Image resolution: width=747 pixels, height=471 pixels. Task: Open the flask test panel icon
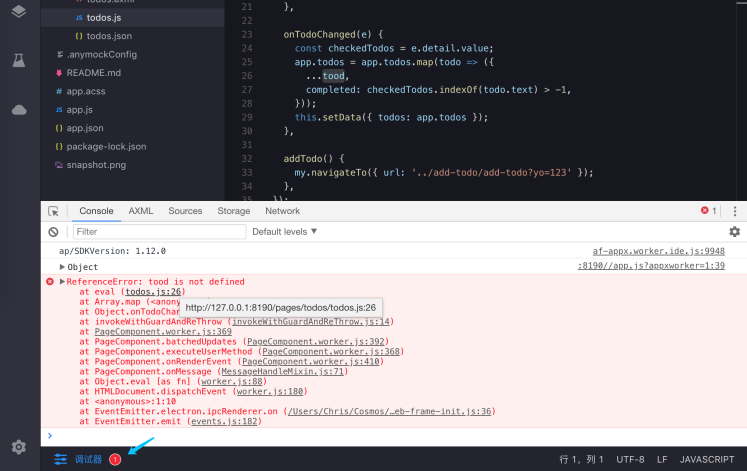coord(19,60)
